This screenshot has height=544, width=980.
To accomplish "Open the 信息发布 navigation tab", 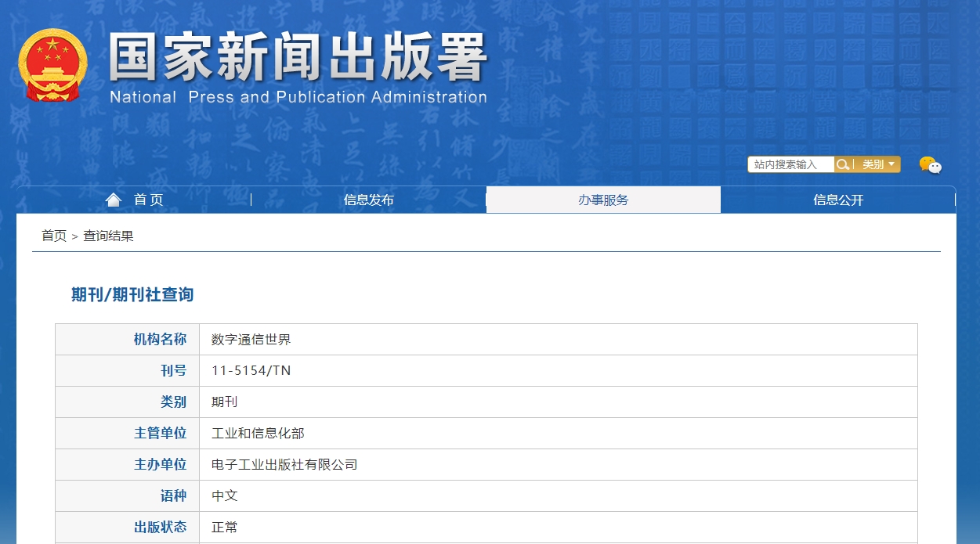I will click(368, 200).
